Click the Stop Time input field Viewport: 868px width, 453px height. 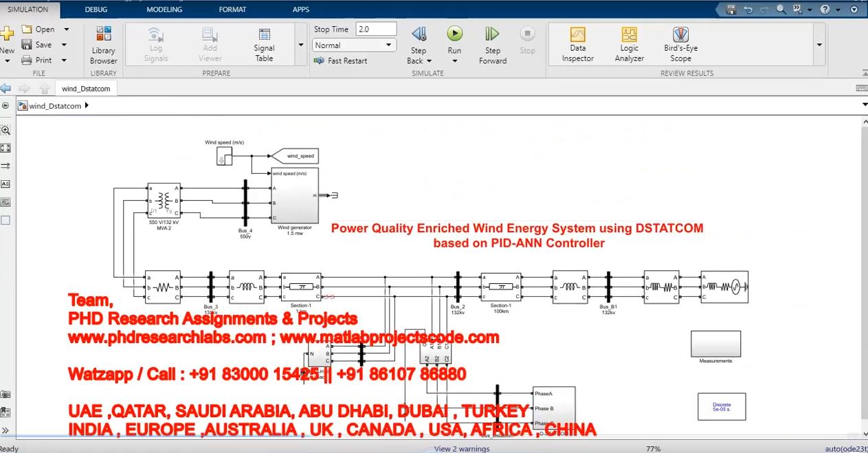click(376, 30)
